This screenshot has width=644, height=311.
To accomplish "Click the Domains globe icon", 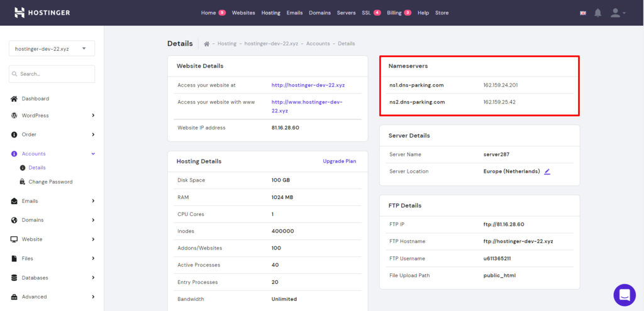I will (x=14, y=220).
